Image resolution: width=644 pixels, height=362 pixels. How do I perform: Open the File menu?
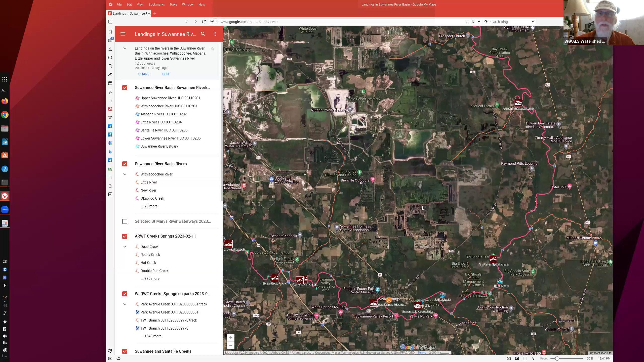click(x=119, y=4)
